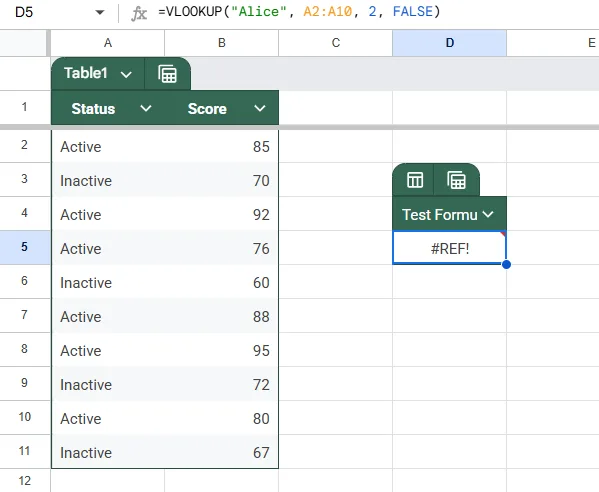Screen dimensions: 599x492
Task: Select row 5 header
Action: [24, 248]
